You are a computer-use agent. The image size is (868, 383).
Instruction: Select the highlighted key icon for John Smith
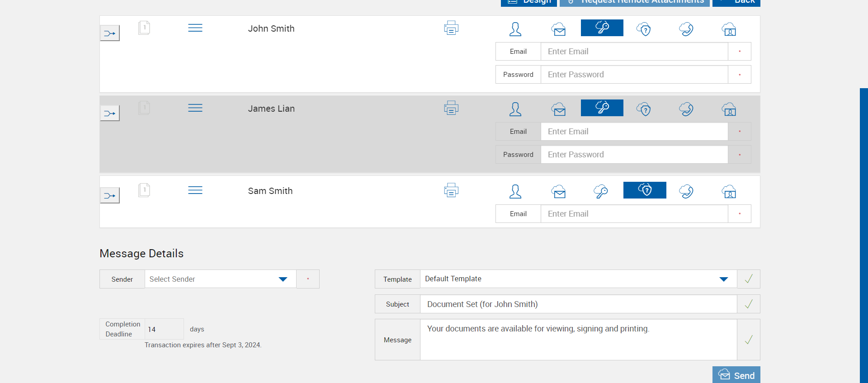602,28
